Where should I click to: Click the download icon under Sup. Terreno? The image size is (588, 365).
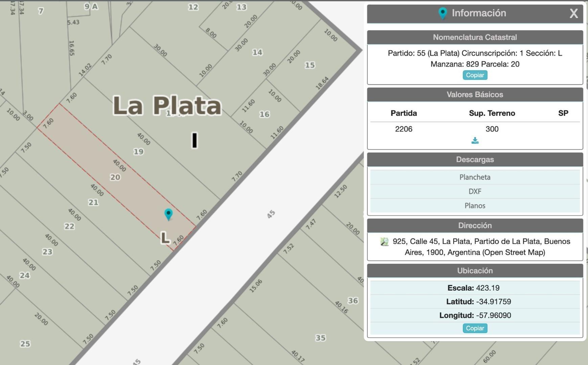click(475, 141)
